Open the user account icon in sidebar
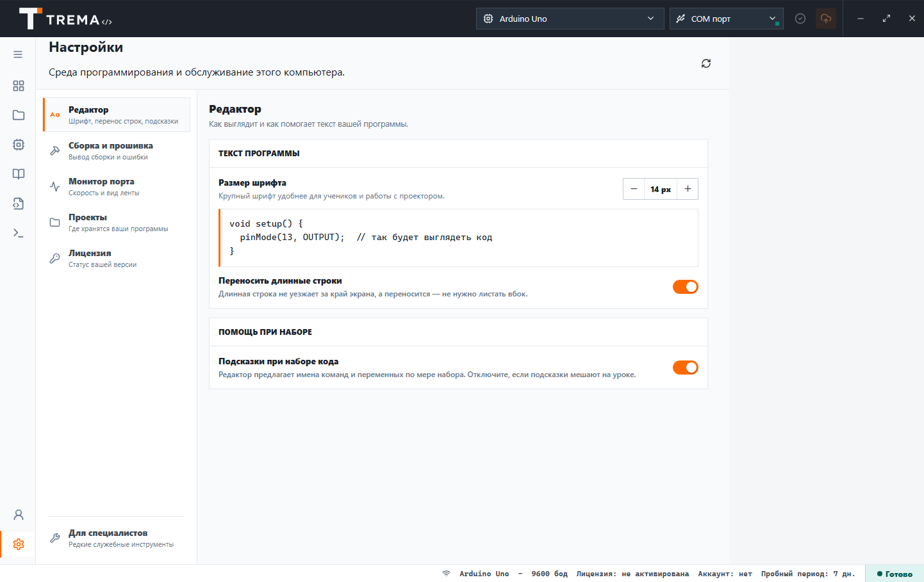Screen dimensions: 924x582 click(18, 515)
